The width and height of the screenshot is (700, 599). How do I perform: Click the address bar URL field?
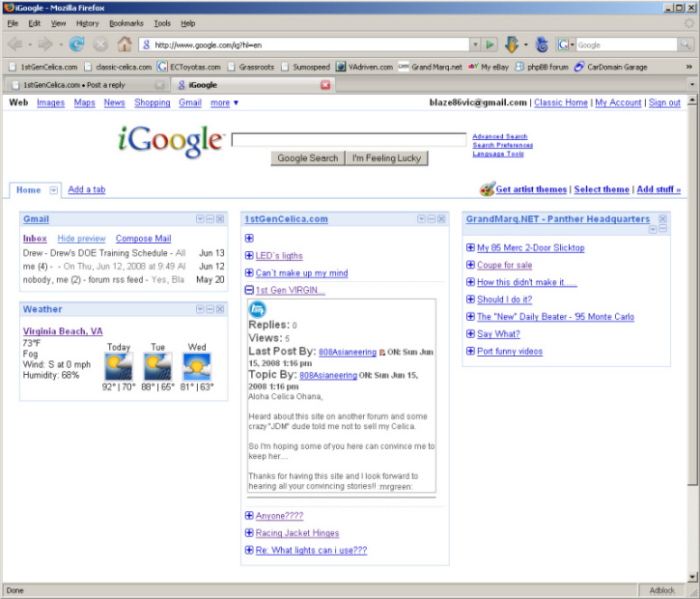pyautogui.click(x=303, y=44)
